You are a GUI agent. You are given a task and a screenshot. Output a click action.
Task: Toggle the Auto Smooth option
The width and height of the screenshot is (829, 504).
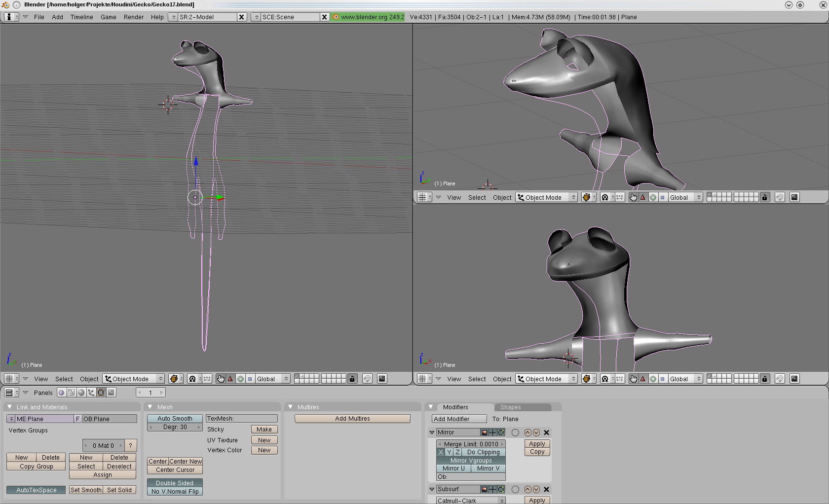pos(175,419)
